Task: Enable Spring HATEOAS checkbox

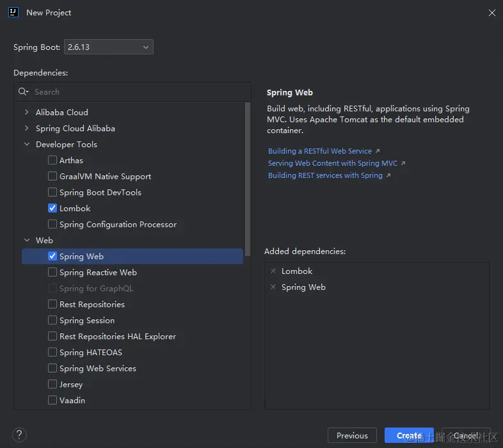Action: pos(52,352)
